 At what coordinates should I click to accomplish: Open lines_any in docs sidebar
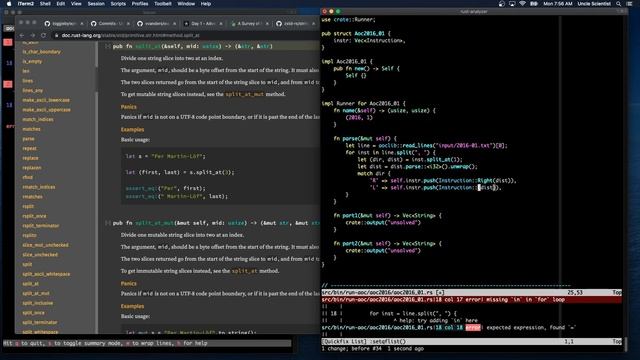coord(33,90)
